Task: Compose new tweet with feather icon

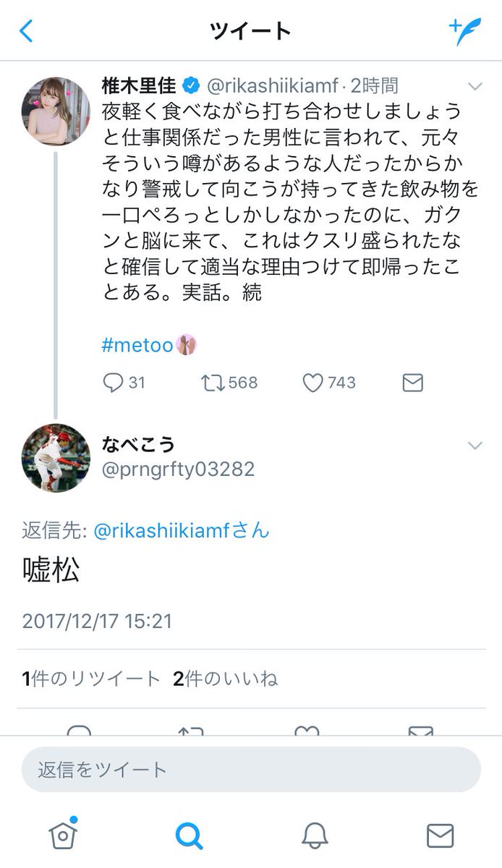Action: [464, 31]
